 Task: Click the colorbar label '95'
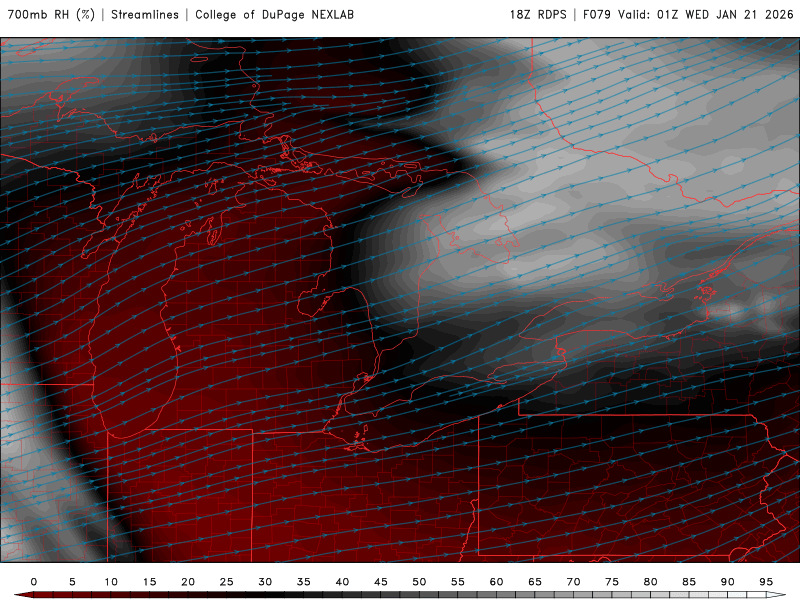[766, 582]
